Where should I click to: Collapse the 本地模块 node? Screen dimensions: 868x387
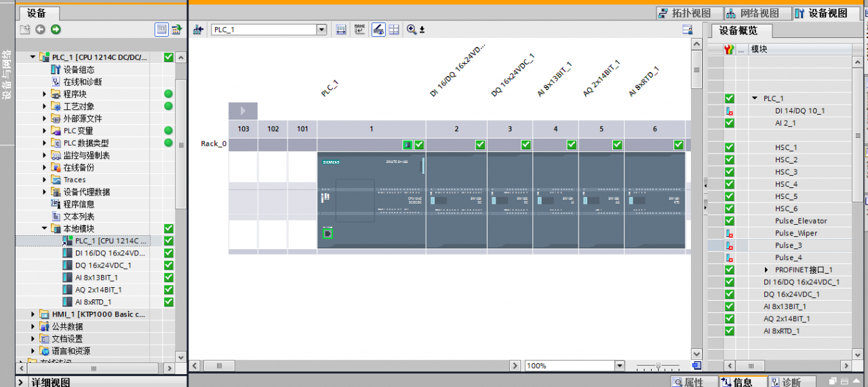click(45, 229)
